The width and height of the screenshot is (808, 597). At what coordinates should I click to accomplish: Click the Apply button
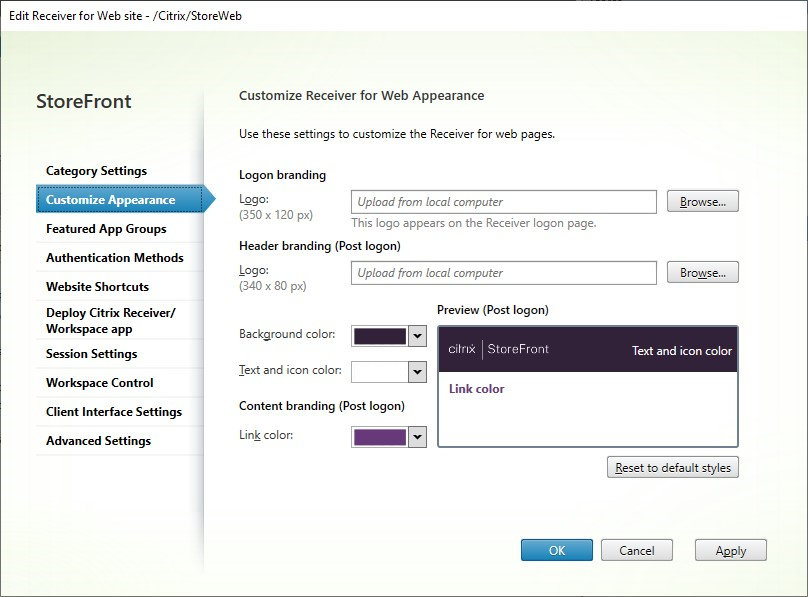pyautogui.click(x=731, y=551)
